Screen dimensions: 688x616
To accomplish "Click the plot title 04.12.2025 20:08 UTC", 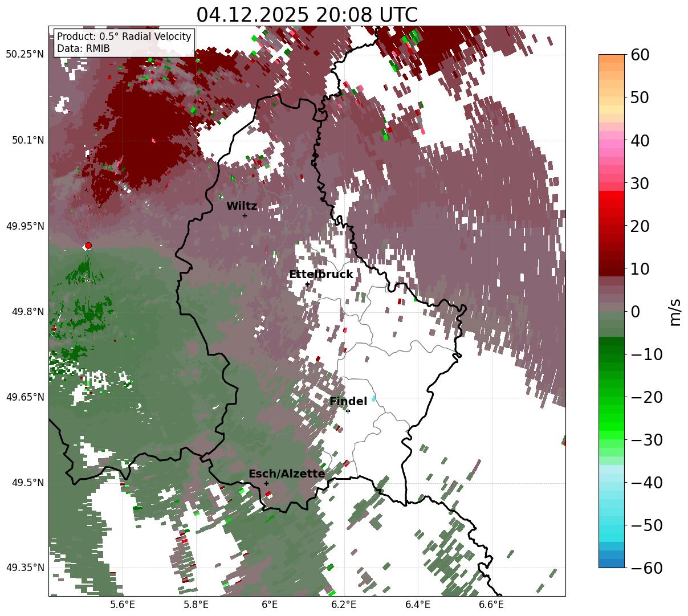I will pos(307,15).
